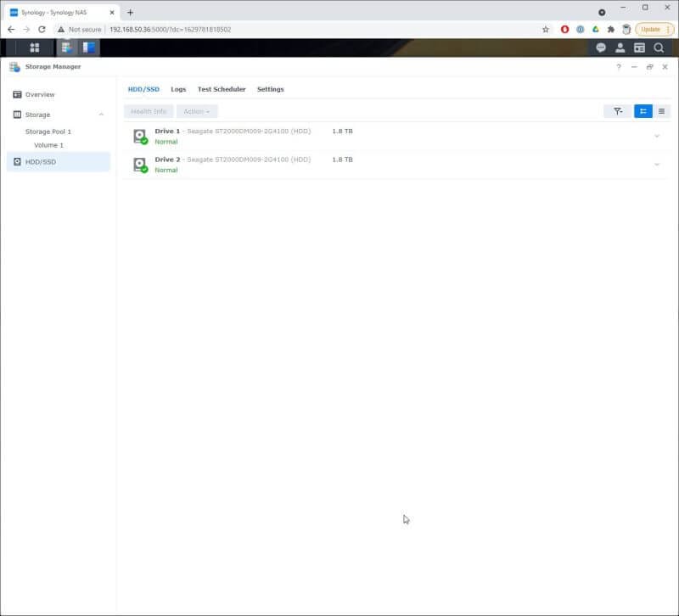The image size is (679, 616).
Task: Open the notifications speech bubble icon
Action: [599, 48]
